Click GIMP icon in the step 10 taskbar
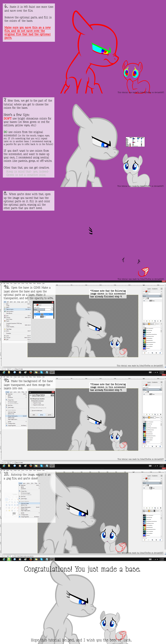The width and height of the screenshot is (166, 644). pos(52,559)
